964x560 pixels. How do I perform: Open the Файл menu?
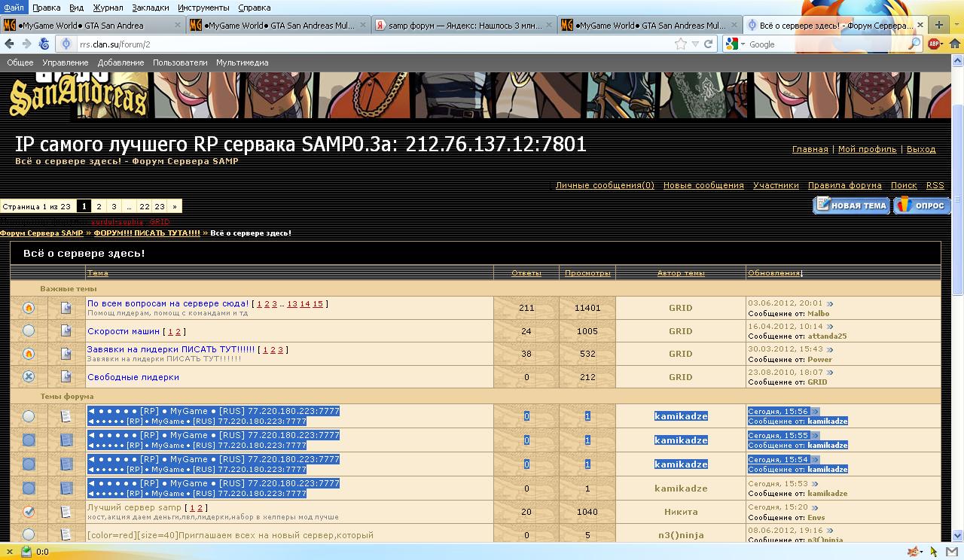tap(14, 8)
